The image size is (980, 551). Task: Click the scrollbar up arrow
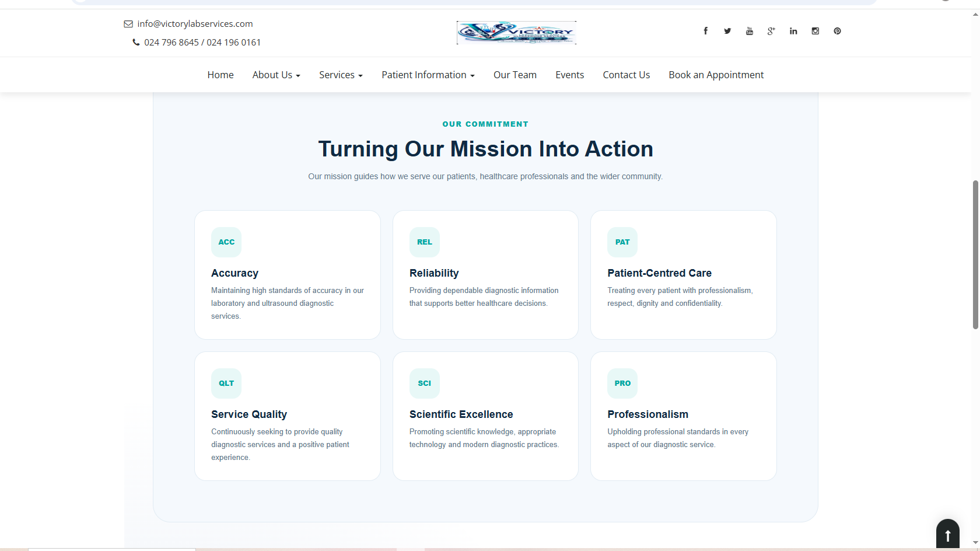[975, 14]
